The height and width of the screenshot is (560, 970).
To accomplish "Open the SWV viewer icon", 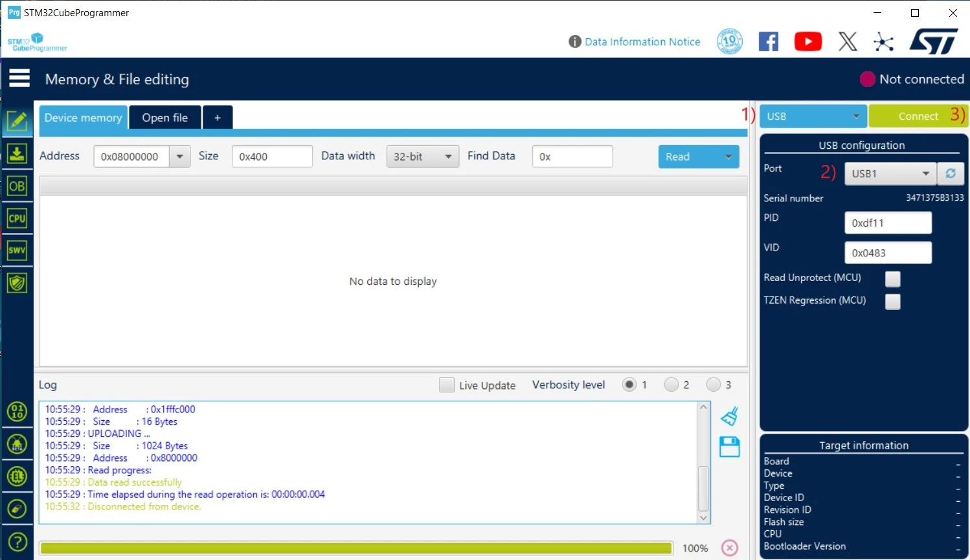I will (17, 250).
